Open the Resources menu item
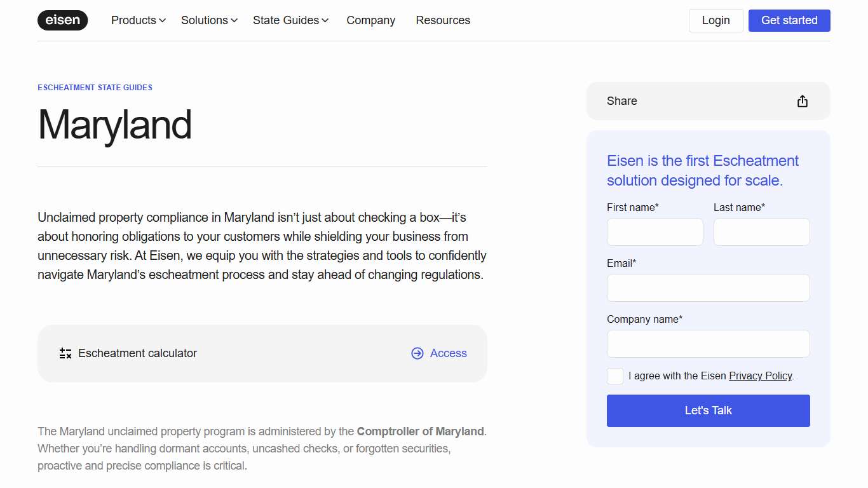The height and width of the screenshot is (488, 868). point(443,20)
